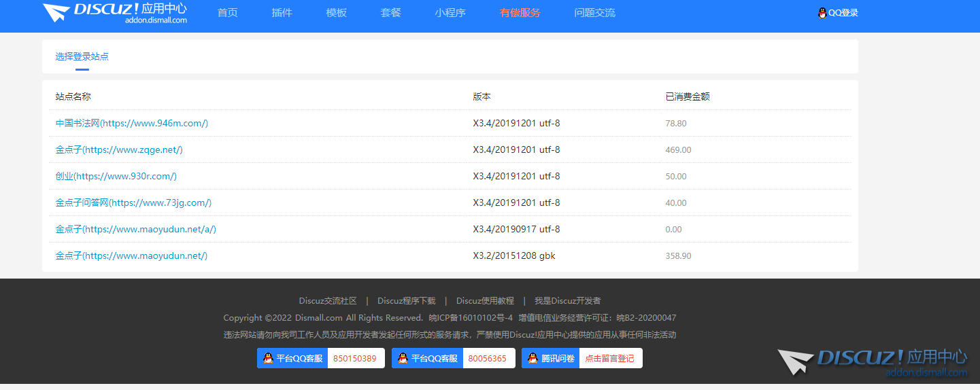Click 平台QQ客服 number 80056365
This screenshot has height=390, width=980.
(487, 358)
